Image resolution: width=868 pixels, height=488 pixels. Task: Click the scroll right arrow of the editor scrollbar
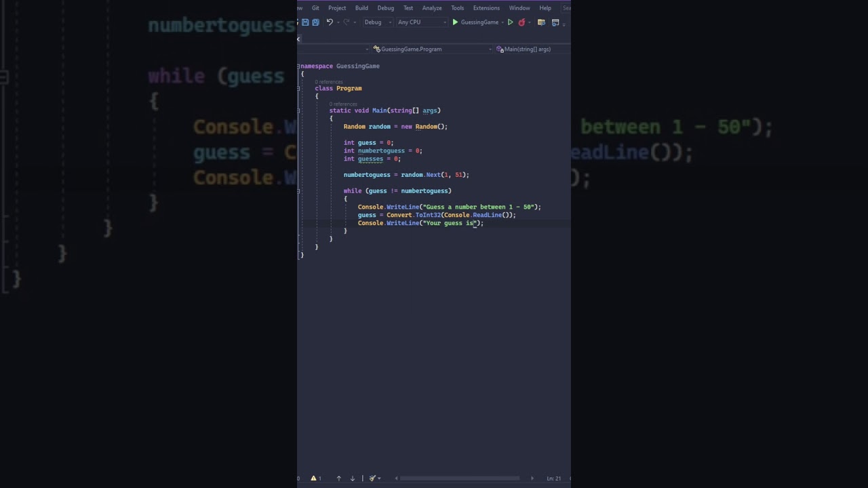pyautogui.click(x=532, y=479)
